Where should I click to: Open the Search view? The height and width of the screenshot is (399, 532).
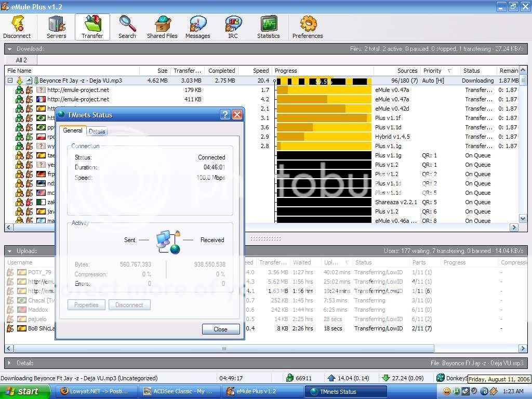[127, 26]
